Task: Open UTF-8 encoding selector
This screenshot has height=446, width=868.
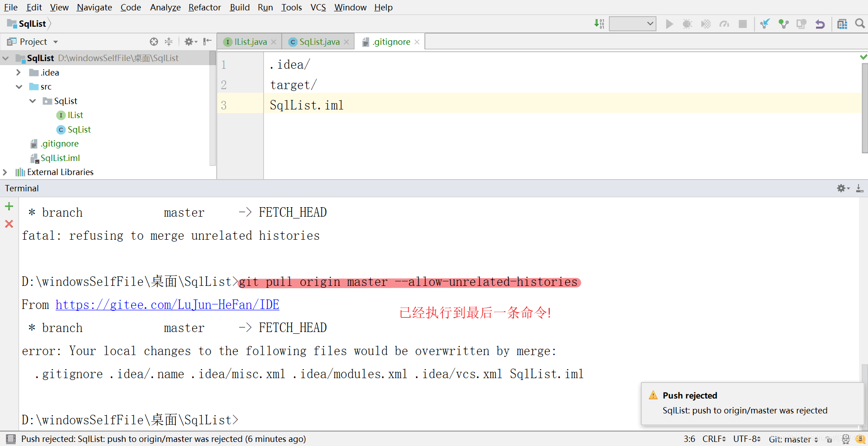Action: [746, 439]
